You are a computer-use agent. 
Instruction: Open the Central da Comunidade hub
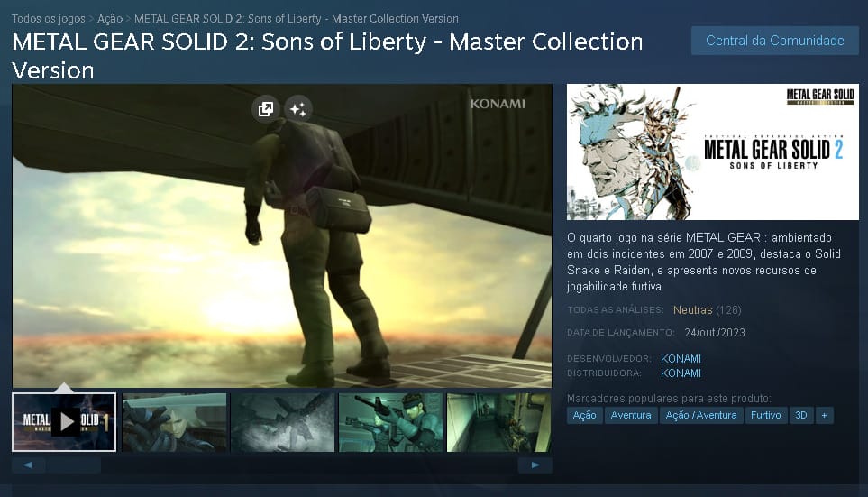(775, 41)
